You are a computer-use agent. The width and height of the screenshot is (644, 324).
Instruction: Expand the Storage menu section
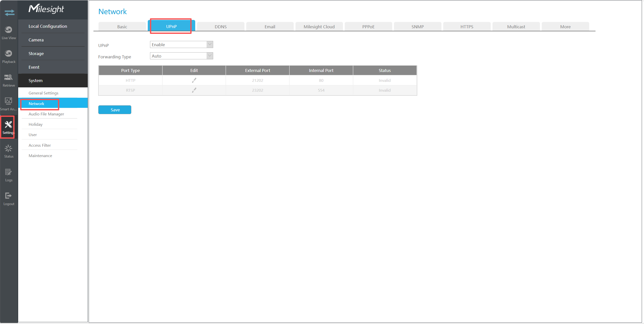click(x=36, y=54)
